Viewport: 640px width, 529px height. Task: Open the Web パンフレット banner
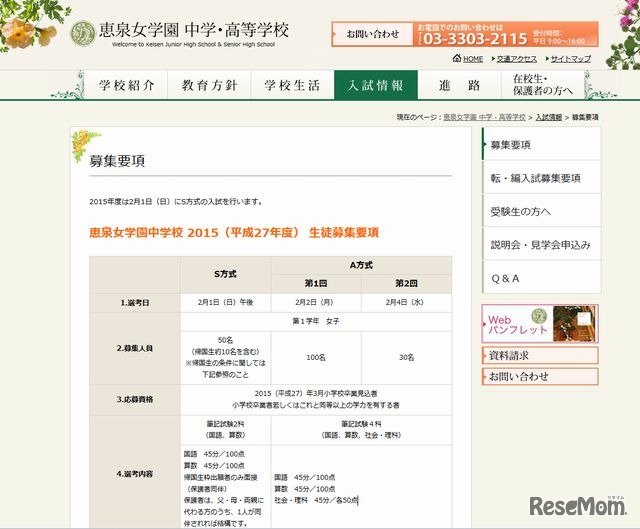[540, 324]
